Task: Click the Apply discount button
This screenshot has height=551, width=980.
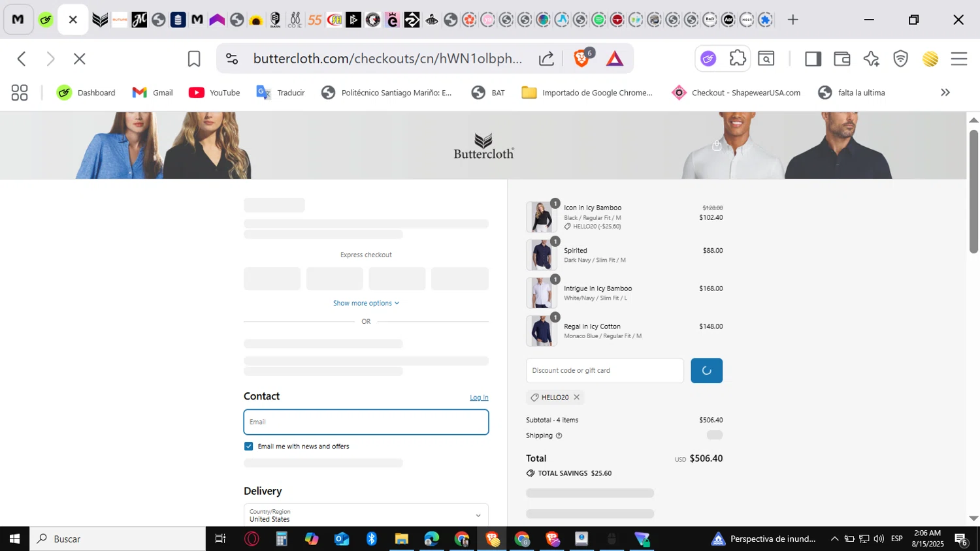Action: point(706,371)
